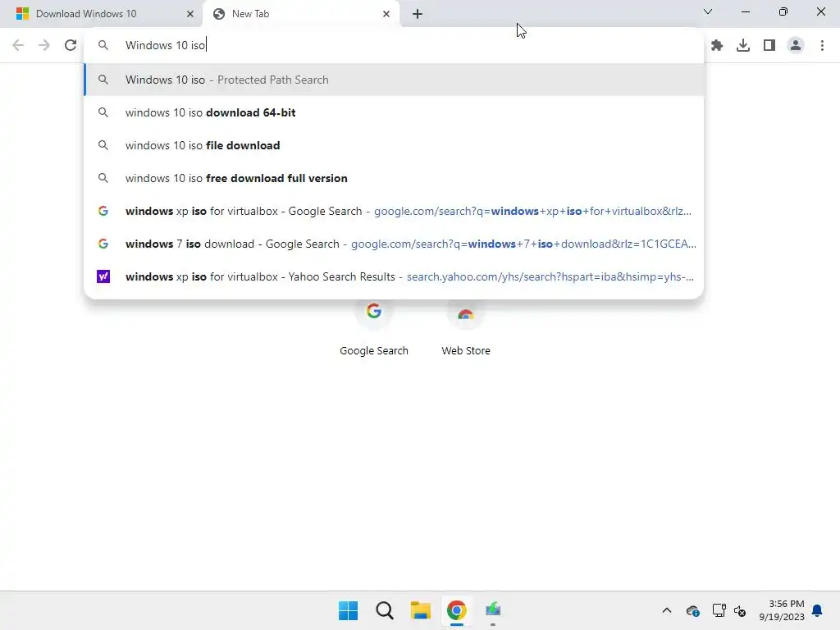This screenshot has height=630, width=840.
Task: Choose suggestion windows 10 iso download 64-bit
Action: (x=394, y=112)
